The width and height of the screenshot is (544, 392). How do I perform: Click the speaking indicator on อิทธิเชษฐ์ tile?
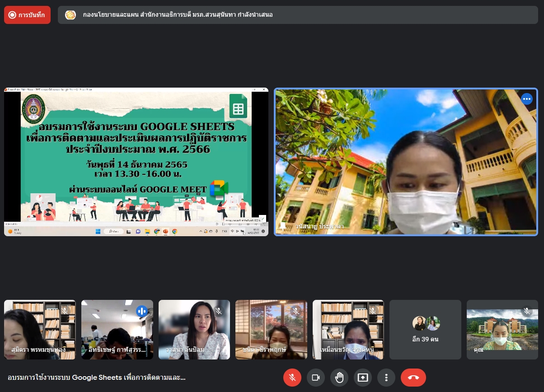(x=142, y=311)
